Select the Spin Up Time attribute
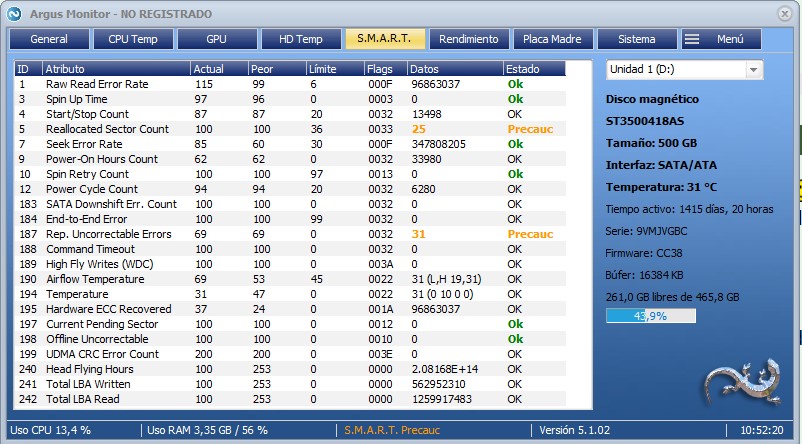The image size is (802, 444). pos(77,99)
